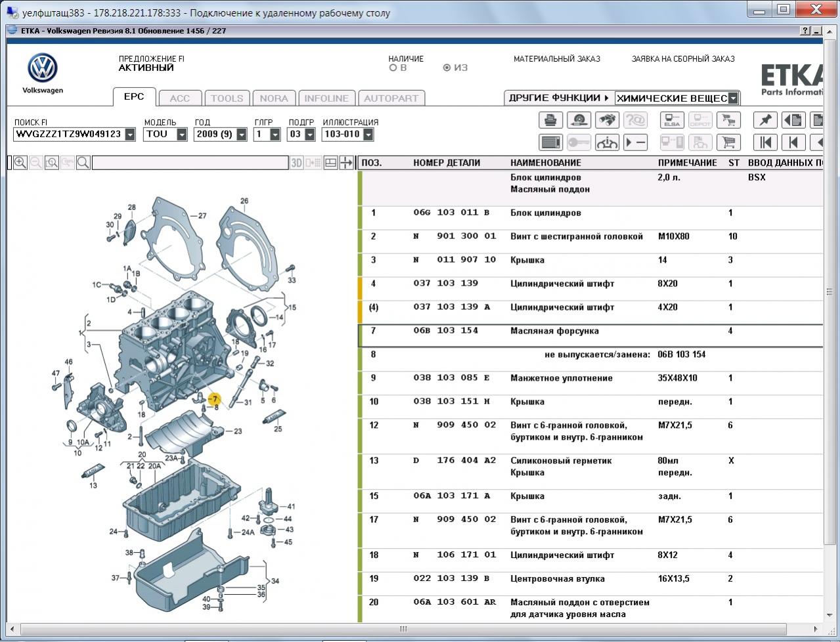Click the ПОЗ. column header

pyautogui.click(x=372, y=163)
